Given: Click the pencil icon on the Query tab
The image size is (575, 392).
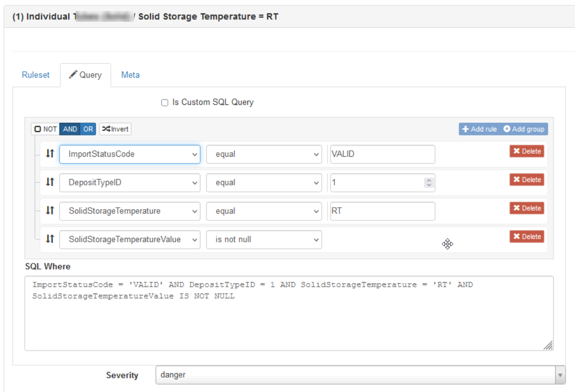Looking at the screenshot, I should click(x=73, y=74).
